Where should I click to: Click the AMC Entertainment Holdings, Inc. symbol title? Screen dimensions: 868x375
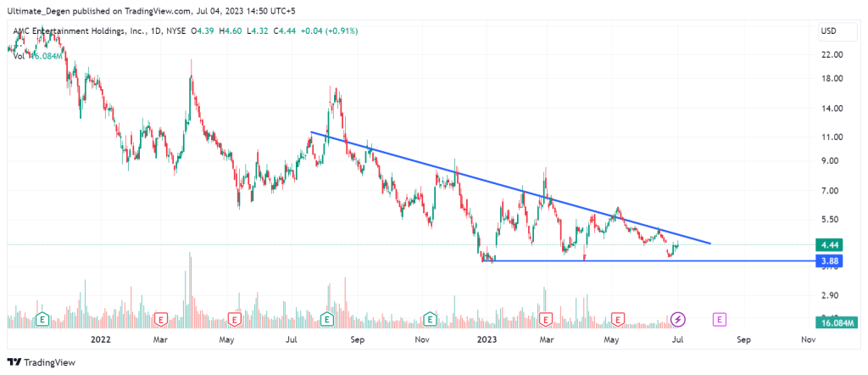(81, 31)
